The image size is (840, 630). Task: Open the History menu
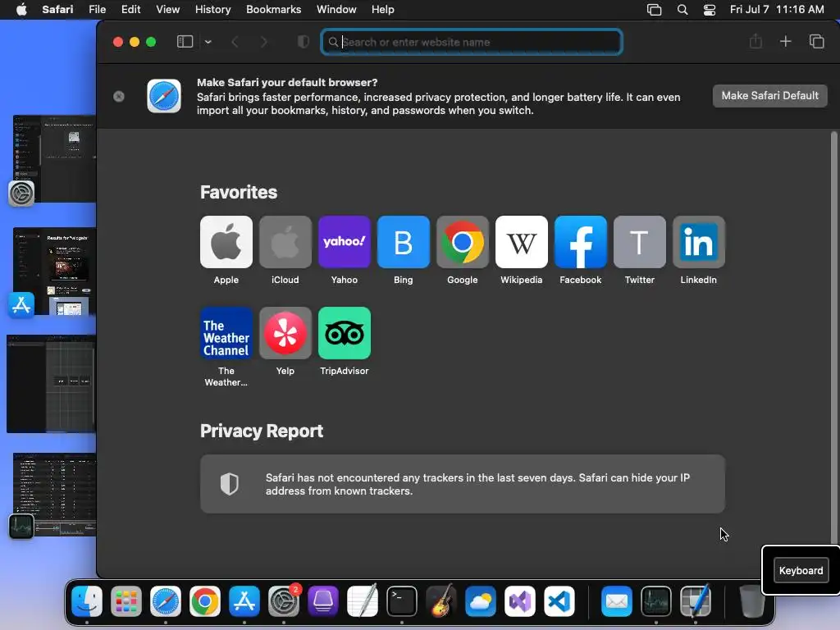tap(212, 10)
